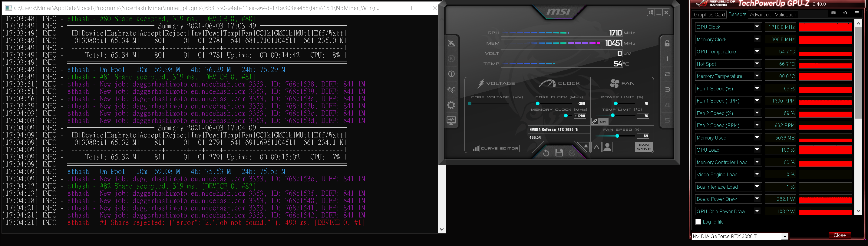Click GPU-Z sensors scrollbar down arrow
The height and width of the screenshot is (246, 868).
(x=858, y=211)
